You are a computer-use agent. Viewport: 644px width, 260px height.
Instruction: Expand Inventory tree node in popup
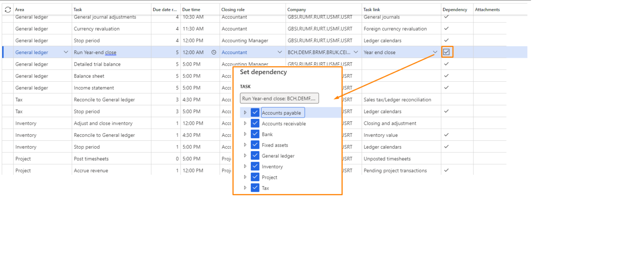point(245,167)
